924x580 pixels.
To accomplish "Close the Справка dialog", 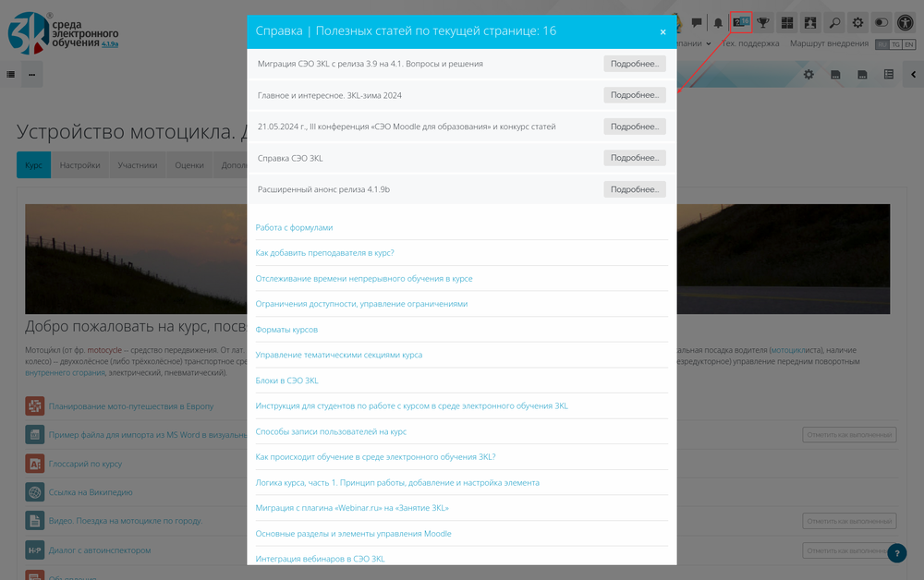I will pyautogui.click(x=663, y=31).
